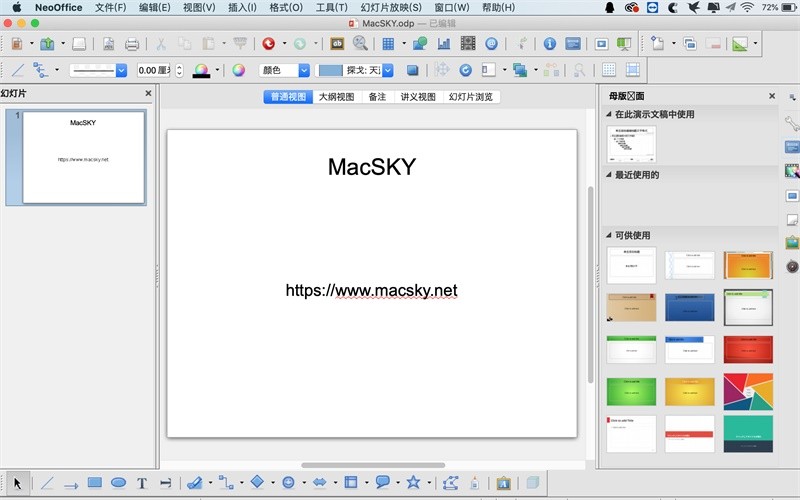
Task: Click the line color rainbow swatch
Action: point(201,70)
